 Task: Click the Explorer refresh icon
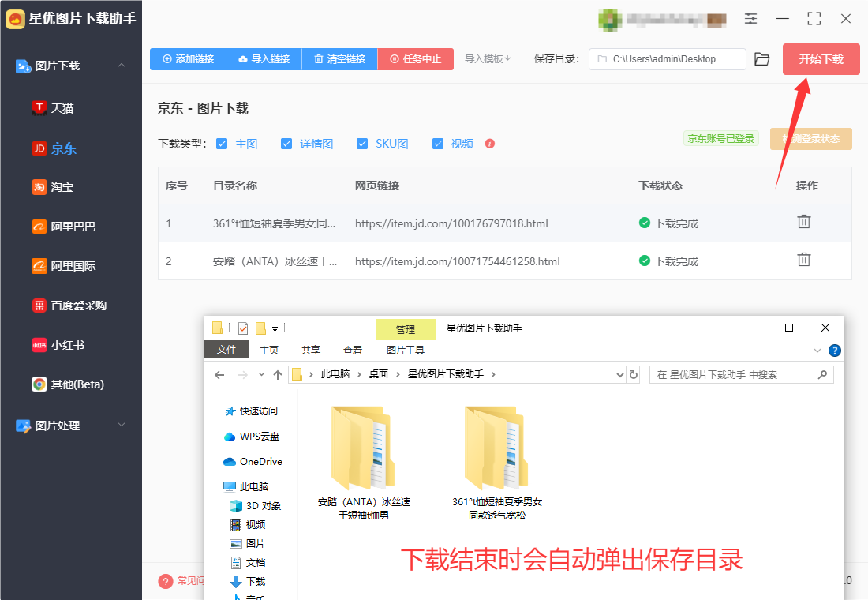pyautogui.click(x=634, y=375)
